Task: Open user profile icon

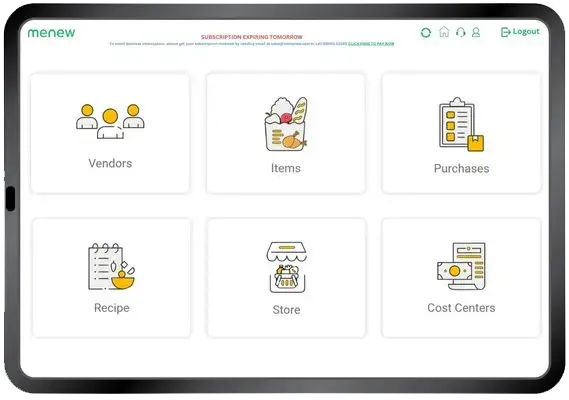Action: [476, 32]
